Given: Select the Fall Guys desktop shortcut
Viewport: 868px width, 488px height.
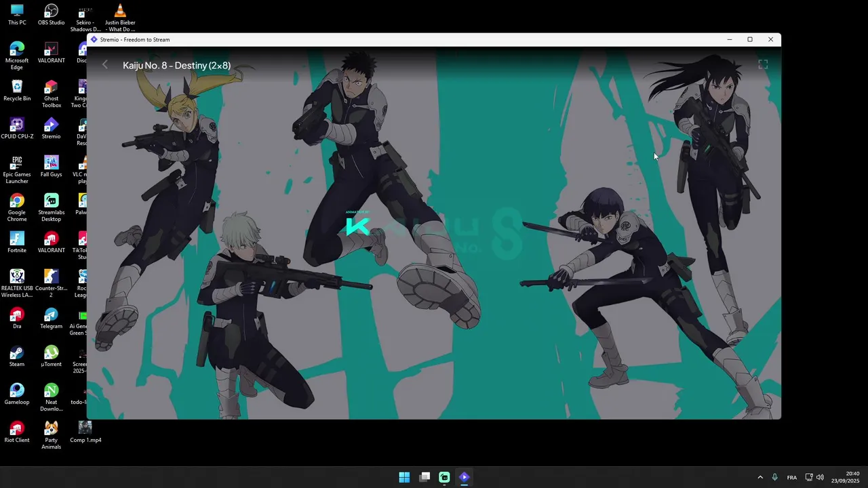Looking at the screenshot, I should pos(51,167).
